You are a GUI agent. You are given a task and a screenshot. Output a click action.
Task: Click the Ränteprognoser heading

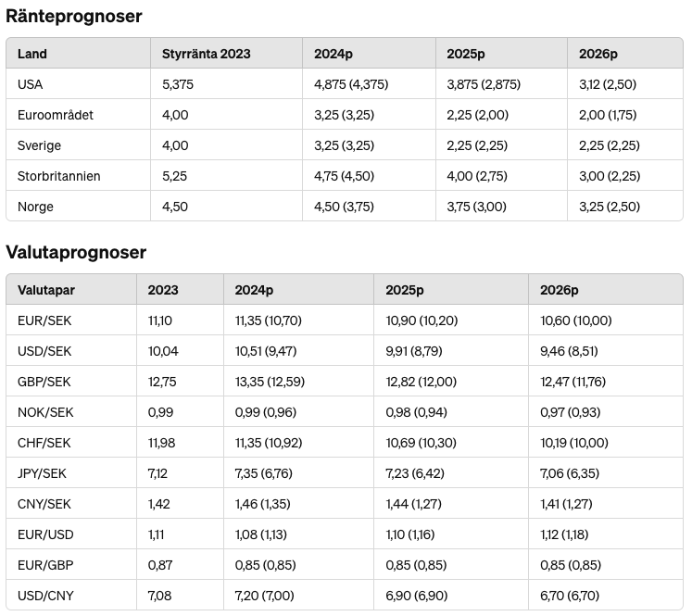(x=74, y=16)
